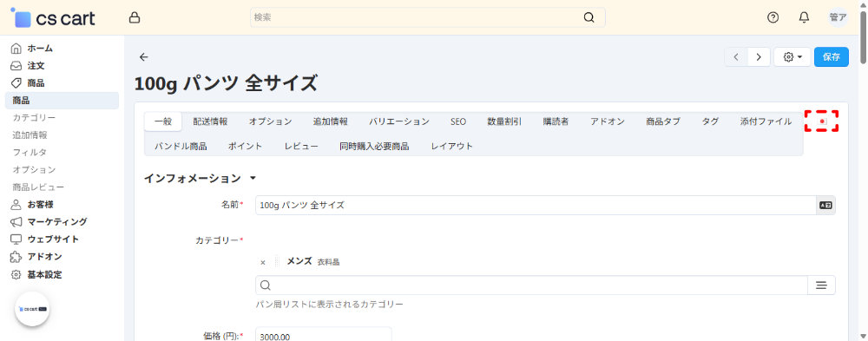Remove the メンズ category with ×

tap(263, 262)
